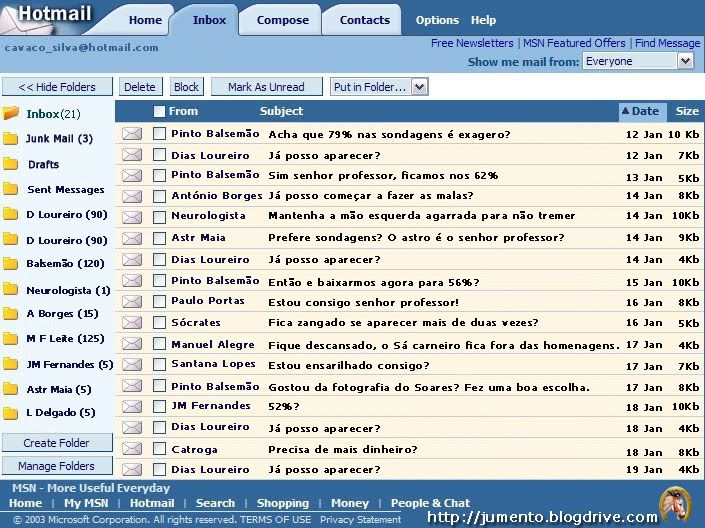Click the Manage Folders button
The image size is (705, 528).
pos(57,466)
